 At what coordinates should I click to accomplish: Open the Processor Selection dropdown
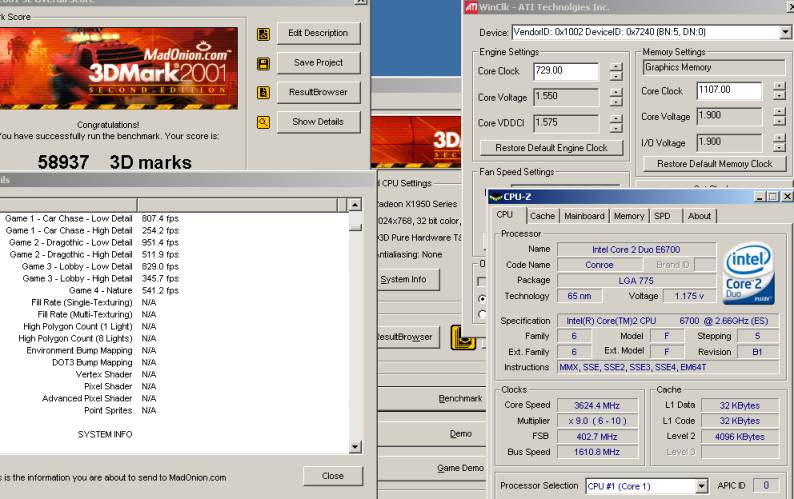click(701, 486)
